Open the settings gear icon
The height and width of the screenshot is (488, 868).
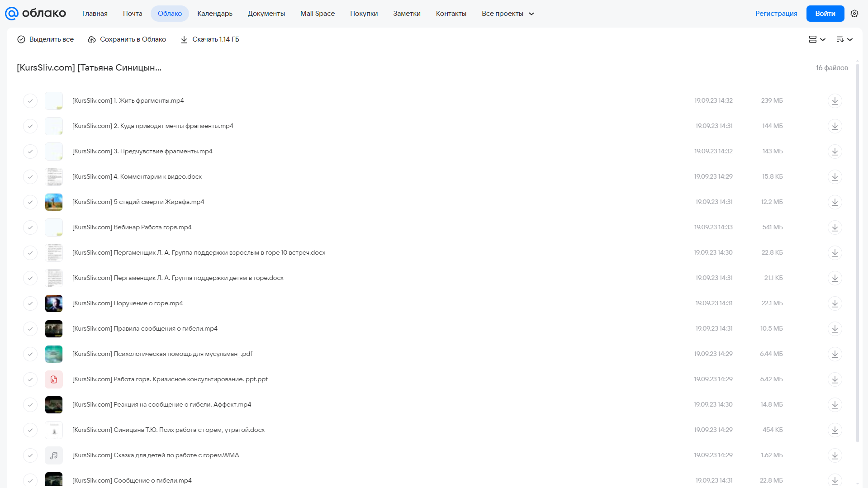pos(854,14)
